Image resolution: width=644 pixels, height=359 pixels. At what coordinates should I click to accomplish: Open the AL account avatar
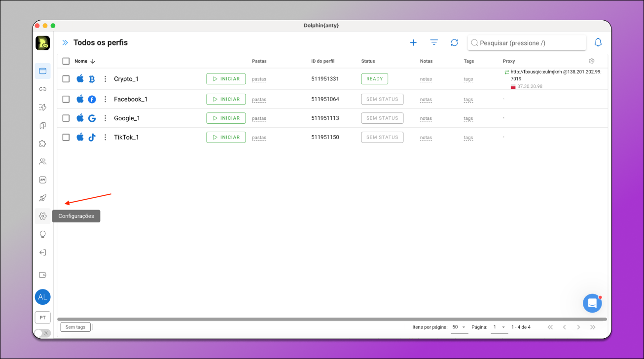pyautogui.click(x=42, y=297)
